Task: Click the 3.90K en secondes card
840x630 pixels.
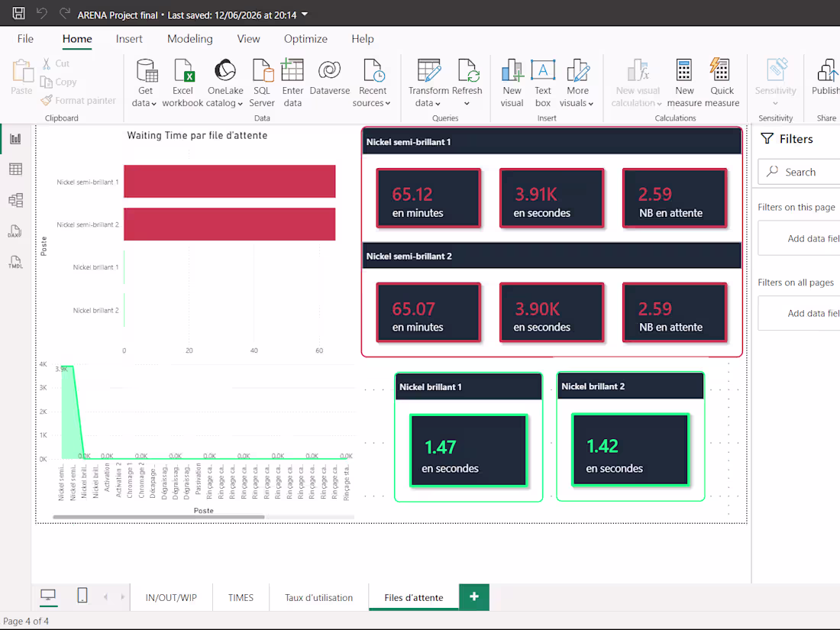Action: (x=552, y=312)
